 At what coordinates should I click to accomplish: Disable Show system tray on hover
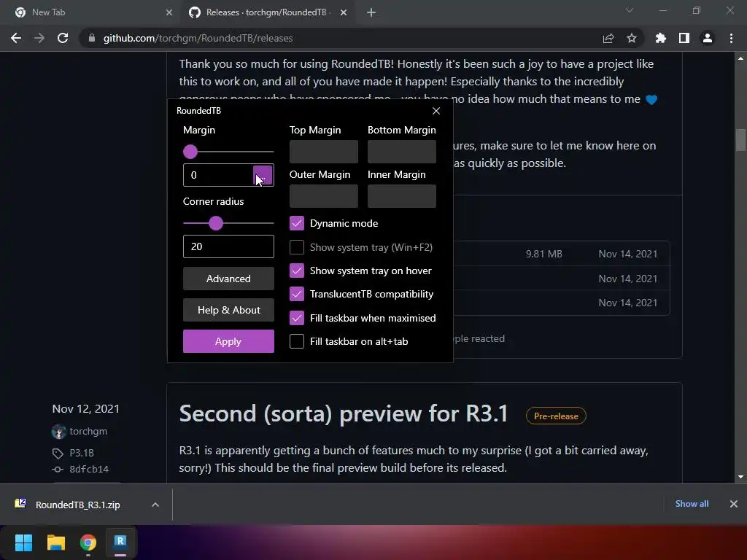(x=297, y=271)
